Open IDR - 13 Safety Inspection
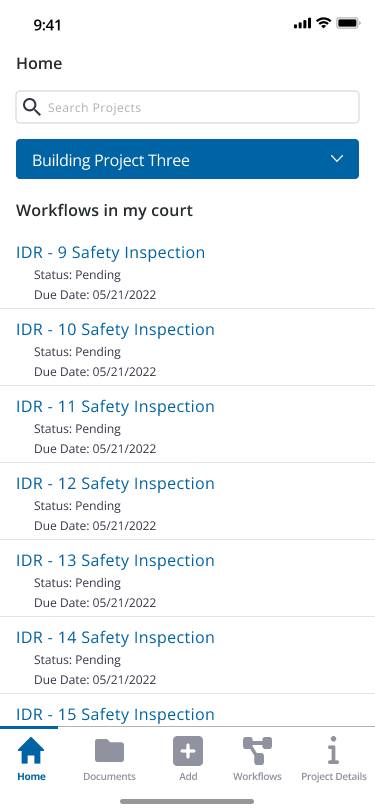Viewport: 375px width, 812px height. click(x=115, y=560)
